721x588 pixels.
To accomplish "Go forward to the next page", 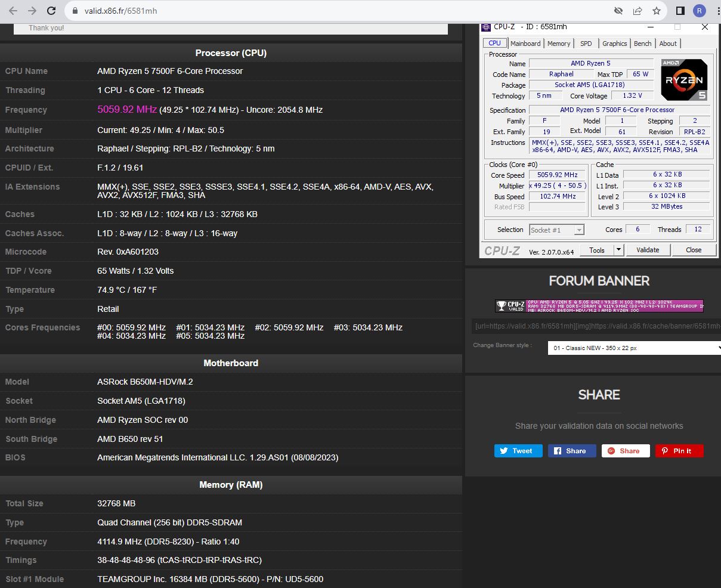I will pos(32,11).
